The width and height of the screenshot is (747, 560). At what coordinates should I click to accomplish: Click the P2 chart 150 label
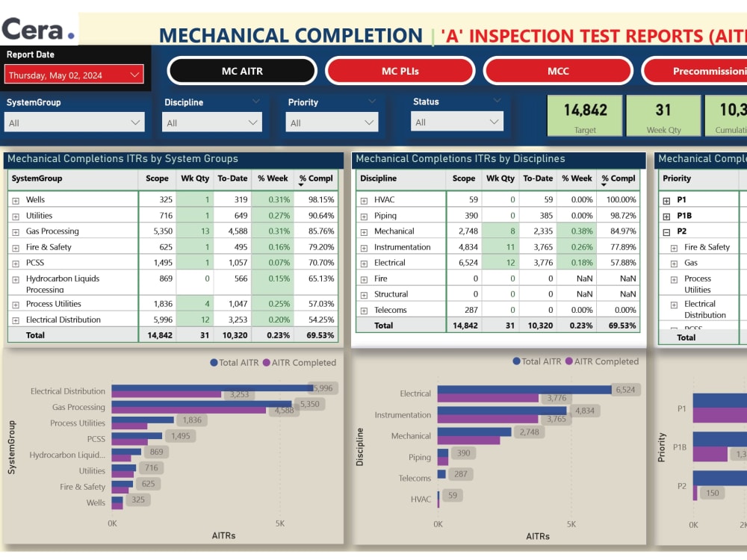(713, 493)
